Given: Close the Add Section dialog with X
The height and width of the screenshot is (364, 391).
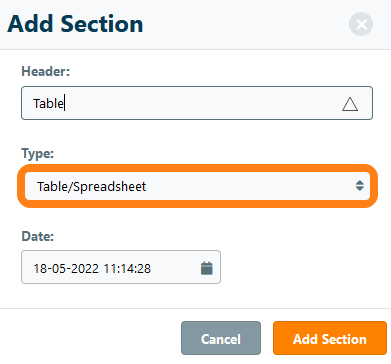Looking at the screenshot, I should pyautogui.click(x=361, y=24).
